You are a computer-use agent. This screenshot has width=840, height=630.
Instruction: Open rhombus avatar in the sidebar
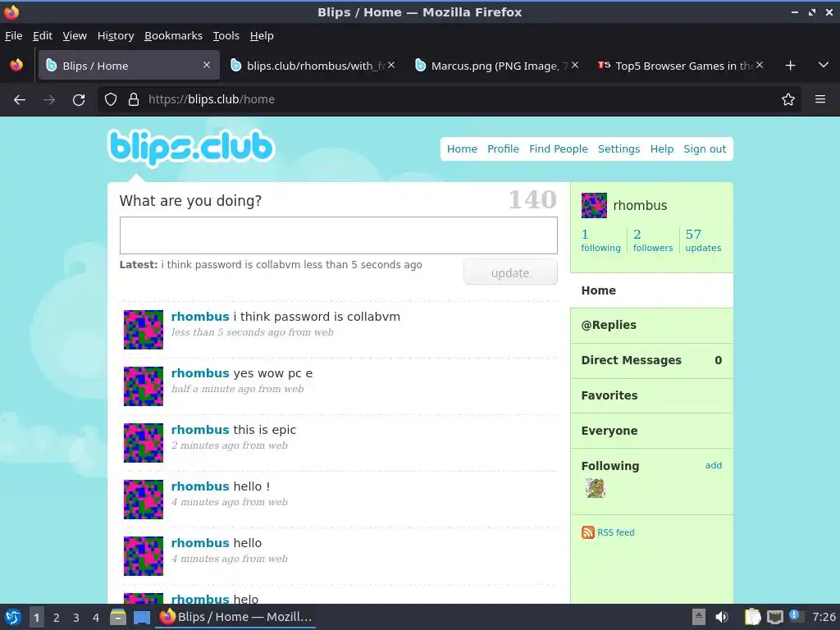(594, 205)
